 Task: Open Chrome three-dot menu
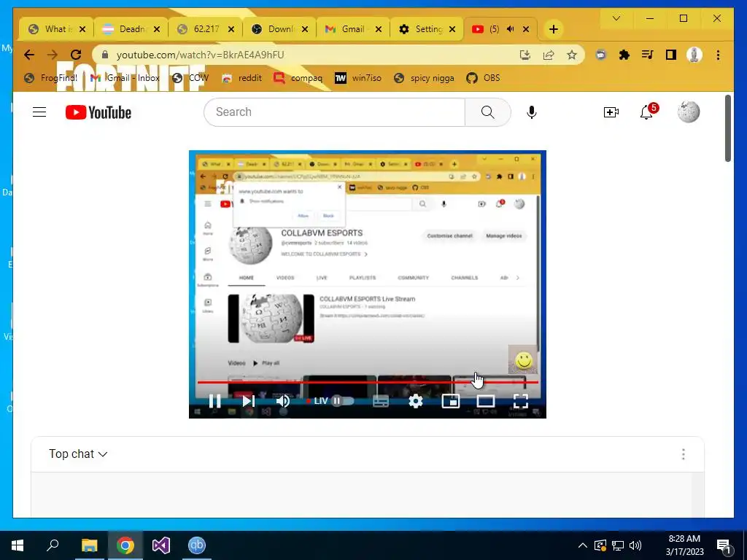pos(718,55)
